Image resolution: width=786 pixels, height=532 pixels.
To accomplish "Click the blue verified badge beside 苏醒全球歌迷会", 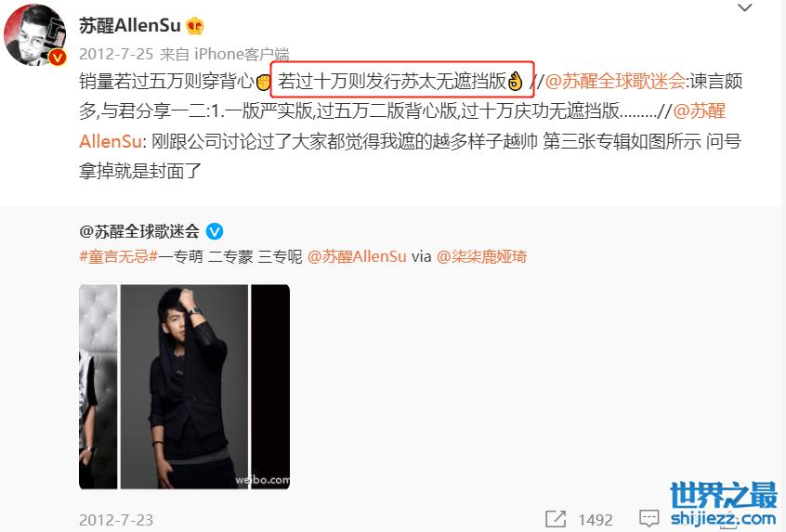I will [215, 231].
